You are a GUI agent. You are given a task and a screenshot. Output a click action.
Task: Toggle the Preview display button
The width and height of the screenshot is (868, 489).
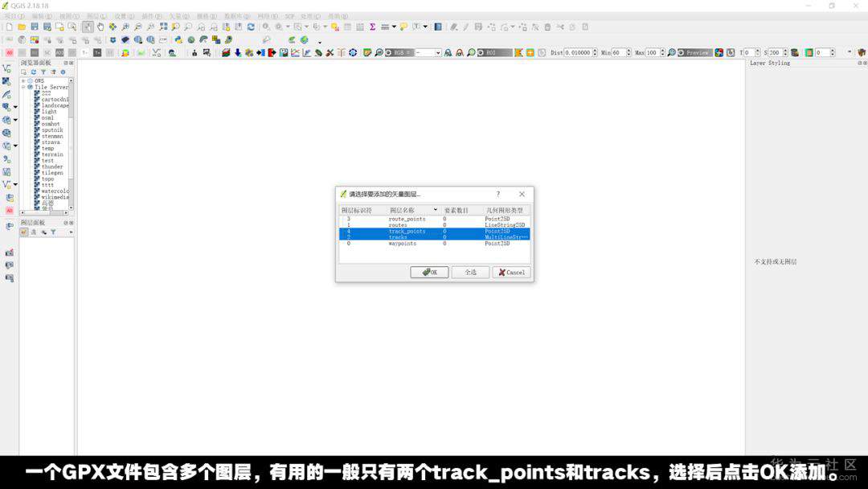694,52
